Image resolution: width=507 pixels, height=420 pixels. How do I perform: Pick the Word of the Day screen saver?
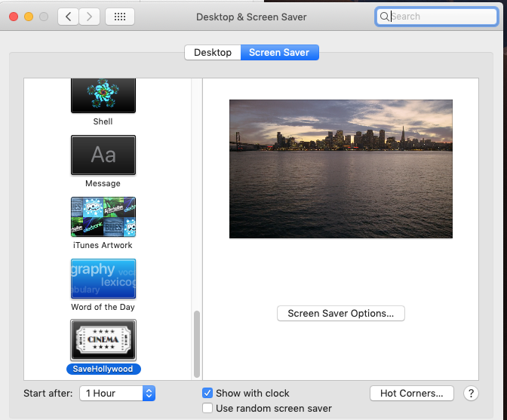pos(103,278)
